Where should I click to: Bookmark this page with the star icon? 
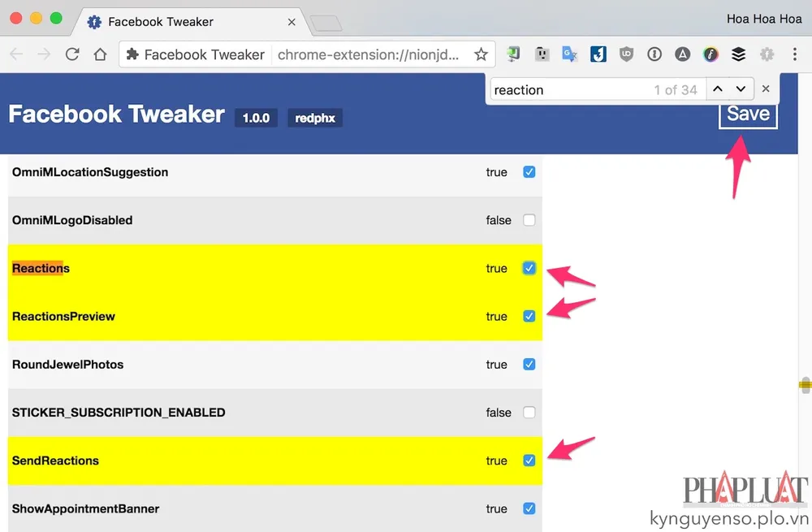481,54
